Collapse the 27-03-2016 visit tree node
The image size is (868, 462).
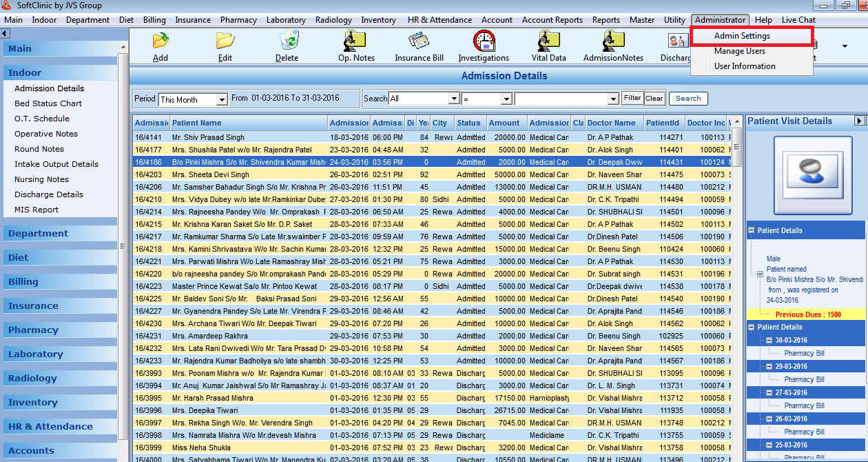(x=769, y=393)
